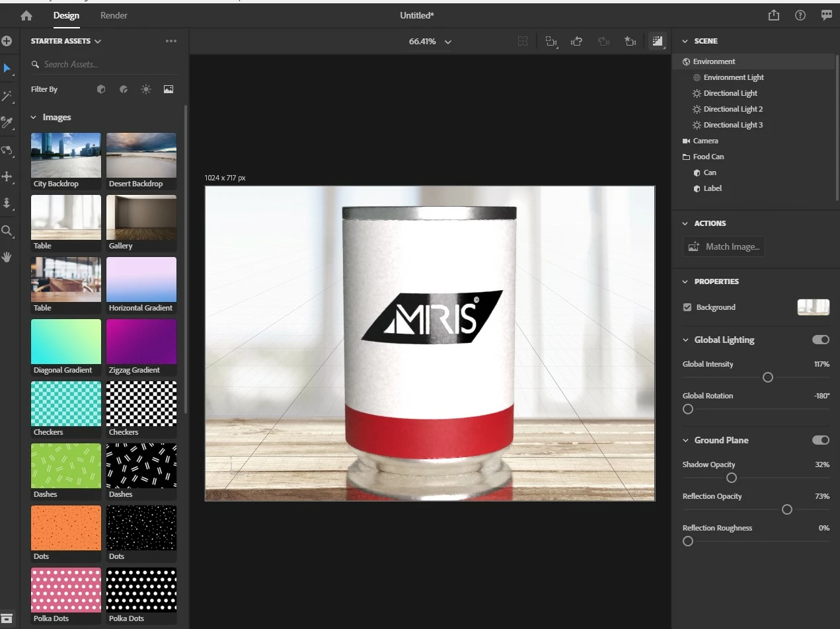This screenshot has width=840, height=629.
Task: Click the Home icon
Action: point(26,15)
